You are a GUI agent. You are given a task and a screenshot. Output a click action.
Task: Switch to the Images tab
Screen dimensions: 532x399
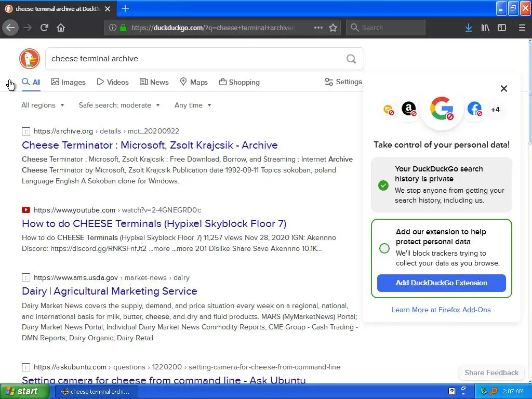coord(68,82)
